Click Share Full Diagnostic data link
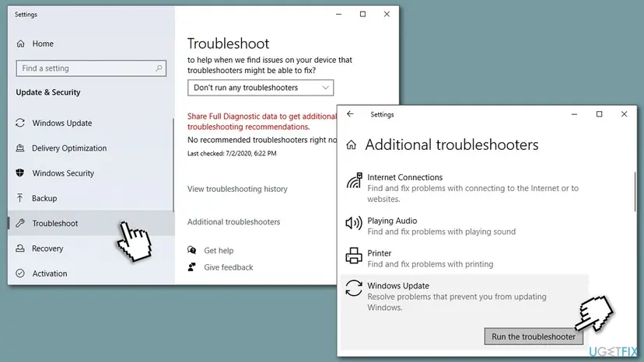644x362 pixels. click(x=261, y=121)
